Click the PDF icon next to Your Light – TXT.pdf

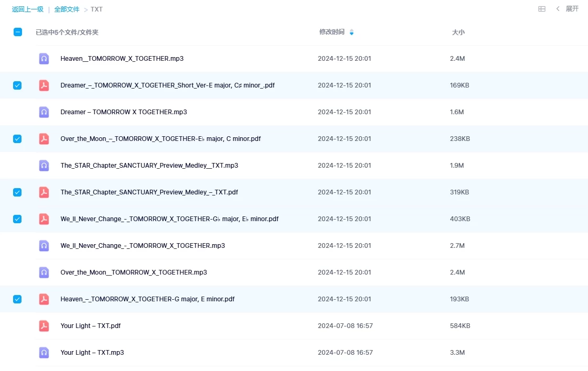coord(44,326)
